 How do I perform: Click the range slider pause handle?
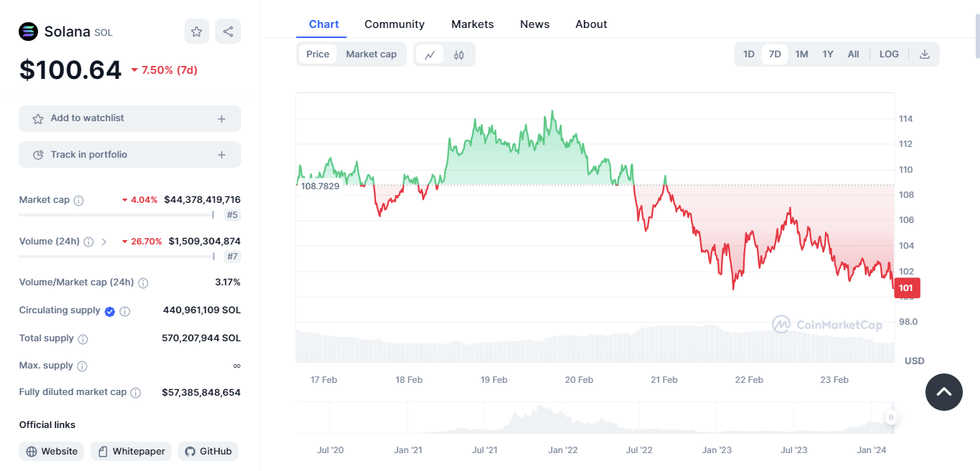tap(891, 417)
